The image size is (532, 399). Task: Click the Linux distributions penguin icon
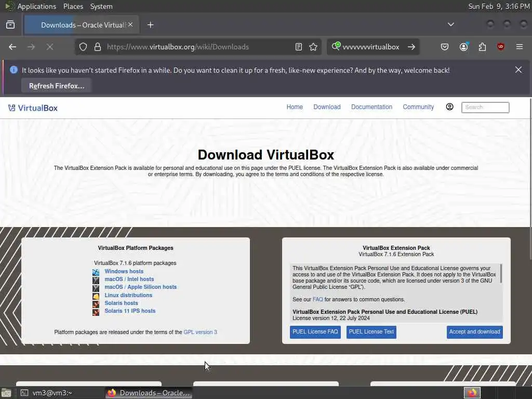point(96,296)
